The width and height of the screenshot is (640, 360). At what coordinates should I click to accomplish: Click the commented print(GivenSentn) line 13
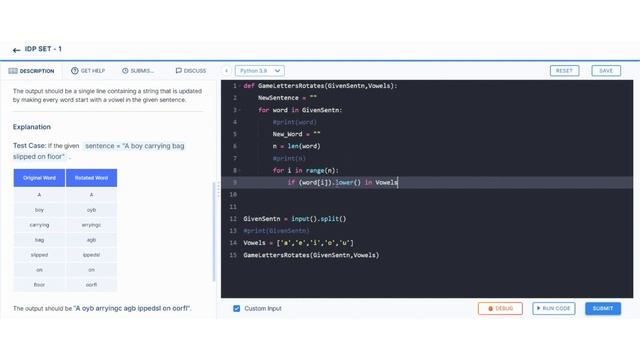[276, 231]
